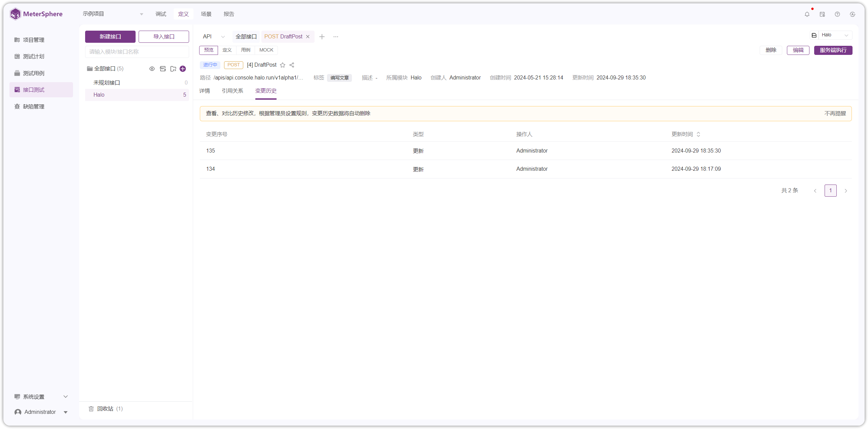This screenshot has height=429, width=868.
Task: Open the notifications bell
Action: pos(807,14)
